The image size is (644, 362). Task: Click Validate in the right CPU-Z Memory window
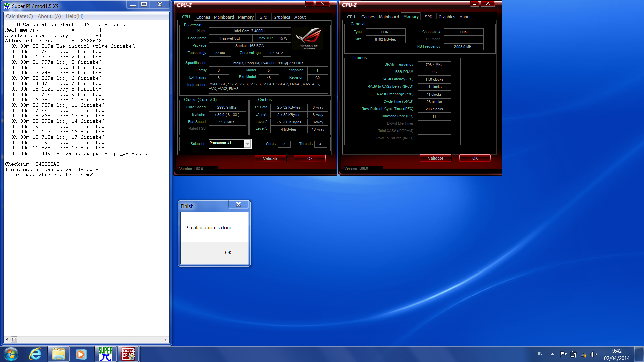coord(436,158)
